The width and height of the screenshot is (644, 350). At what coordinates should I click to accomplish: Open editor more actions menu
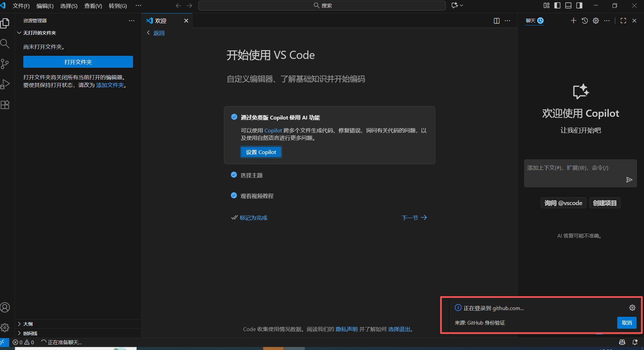tap(507, 21)
